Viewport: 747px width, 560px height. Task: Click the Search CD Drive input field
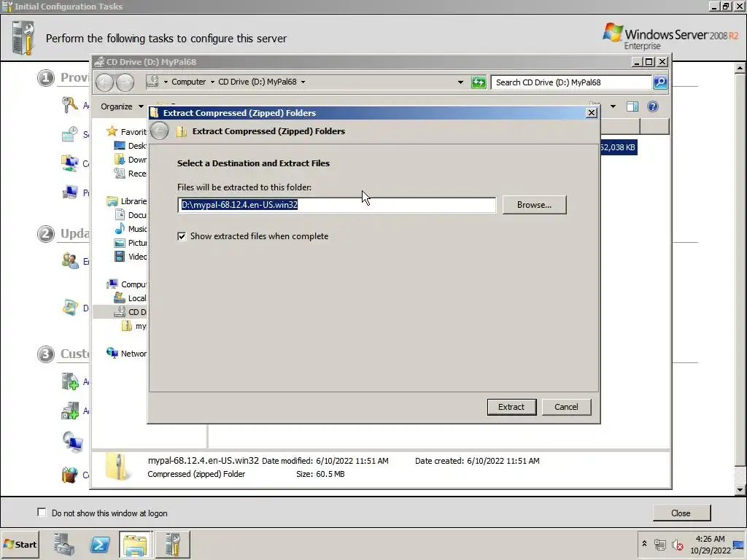point(571,82)
